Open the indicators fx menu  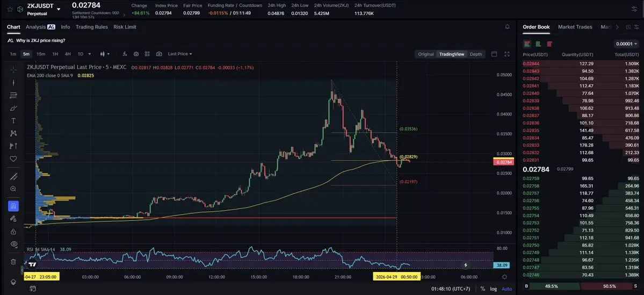[x=125, y=54]
